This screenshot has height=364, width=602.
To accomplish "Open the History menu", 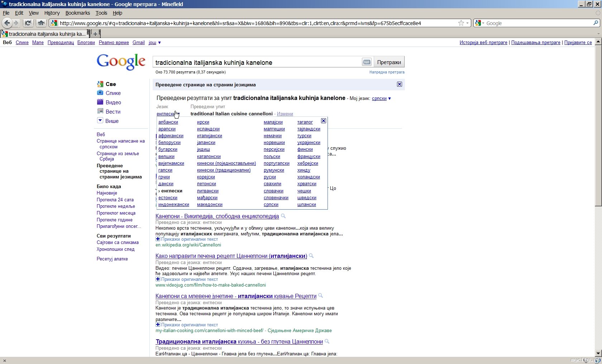I will coord(52,13).
